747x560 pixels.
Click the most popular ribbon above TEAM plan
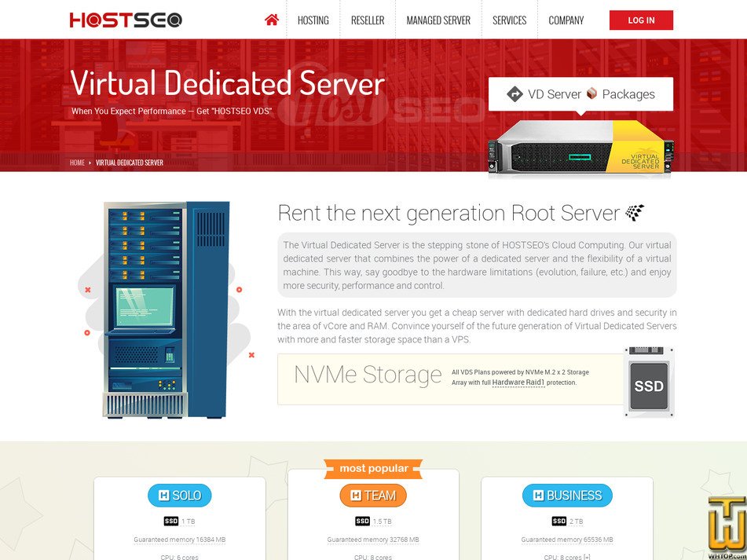click(373, 468)
